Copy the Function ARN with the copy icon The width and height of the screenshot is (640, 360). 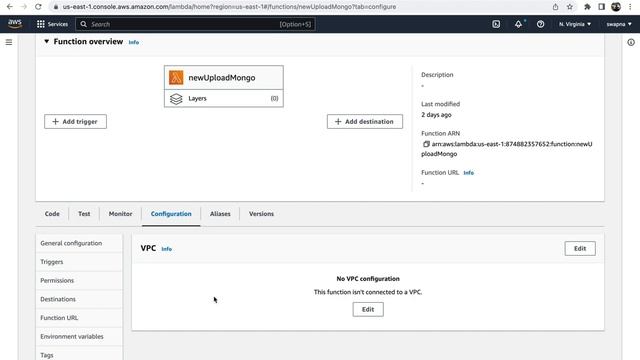click(426, 144)
